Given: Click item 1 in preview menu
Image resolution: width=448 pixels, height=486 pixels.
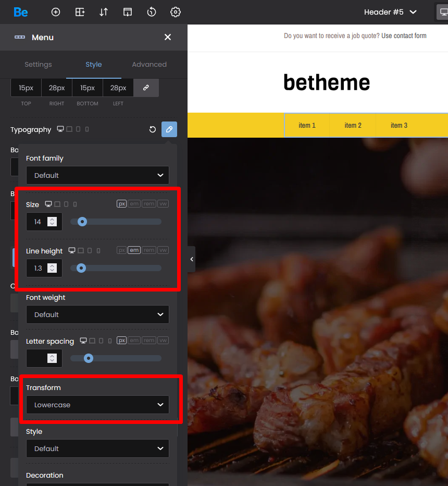Looking at the screenshot, I should (x=307, y=125).
